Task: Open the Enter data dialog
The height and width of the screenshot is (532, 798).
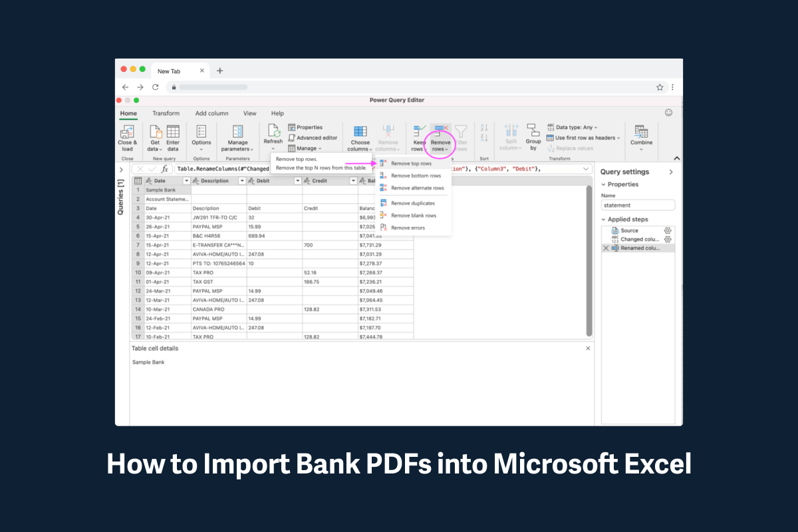Action: click(172, 136)
